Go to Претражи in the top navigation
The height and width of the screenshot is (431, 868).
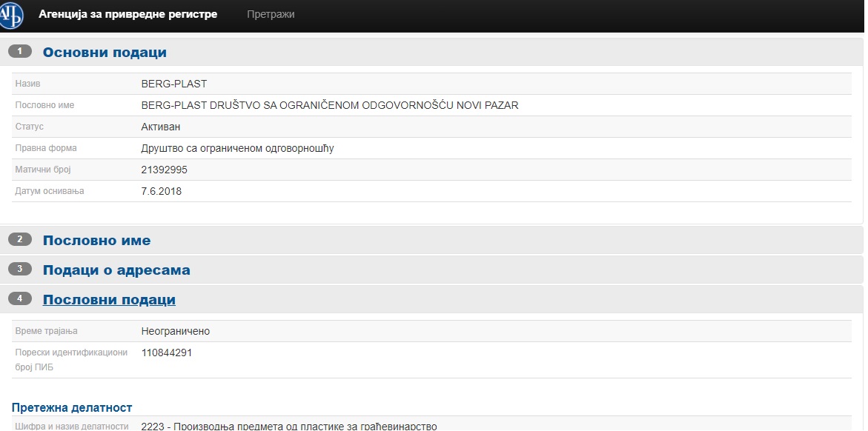tap(271, 14)
